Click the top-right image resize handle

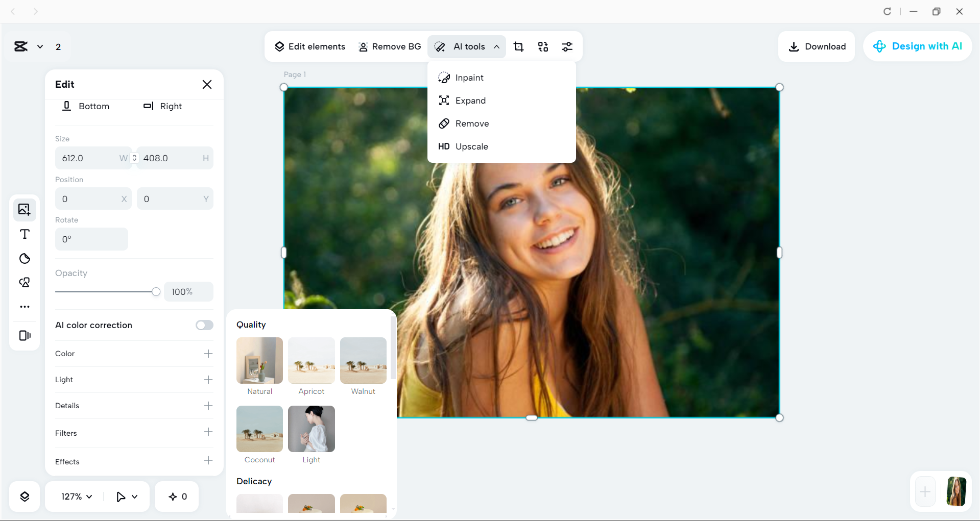tap(779, 87)
